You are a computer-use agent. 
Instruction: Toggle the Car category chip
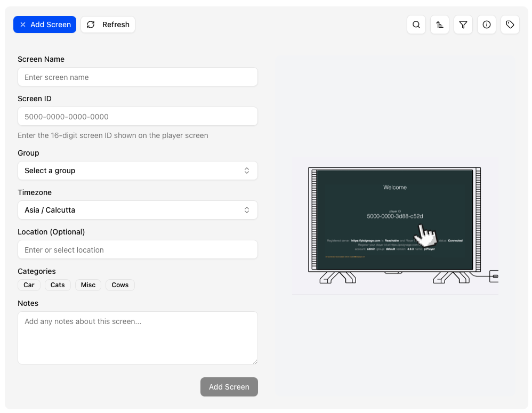click(x=29, y=285)
